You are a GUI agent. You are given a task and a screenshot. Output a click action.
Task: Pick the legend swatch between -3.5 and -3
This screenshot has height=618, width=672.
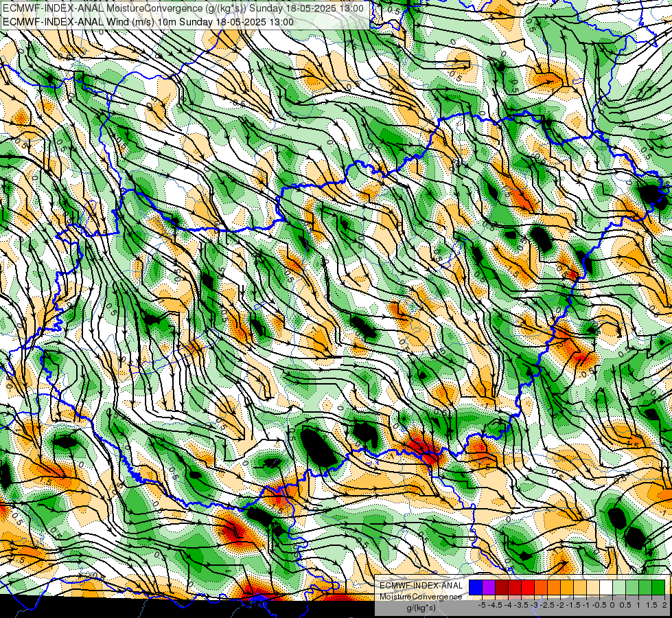click(528, 588)
